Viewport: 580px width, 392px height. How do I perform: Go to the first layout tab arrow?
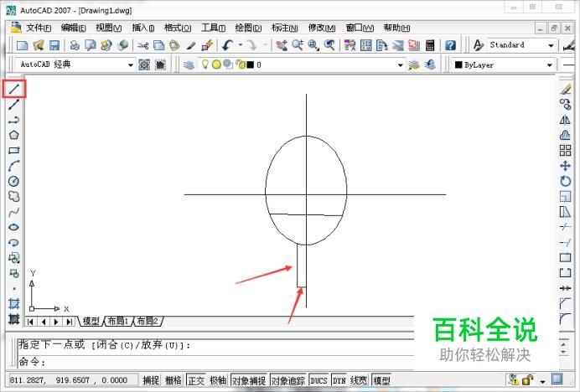30,322
